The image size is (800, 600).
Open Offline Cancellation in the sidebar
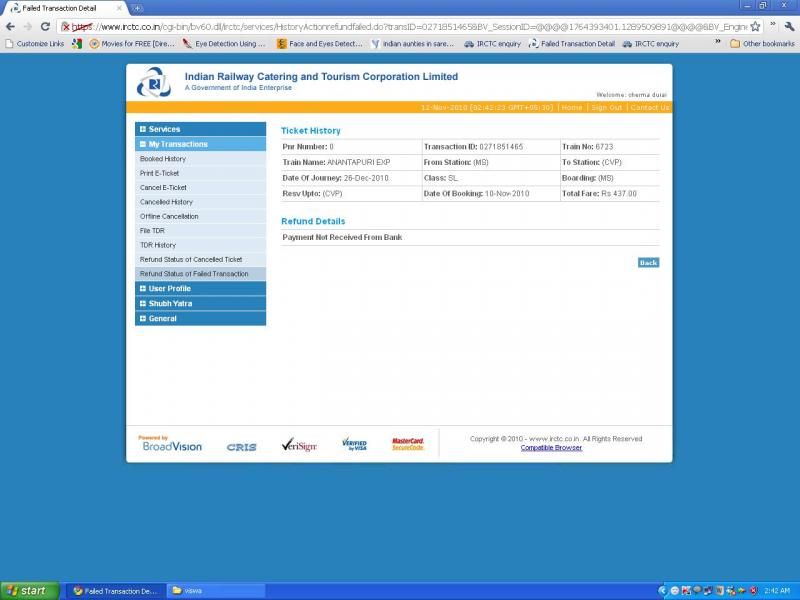169,216
